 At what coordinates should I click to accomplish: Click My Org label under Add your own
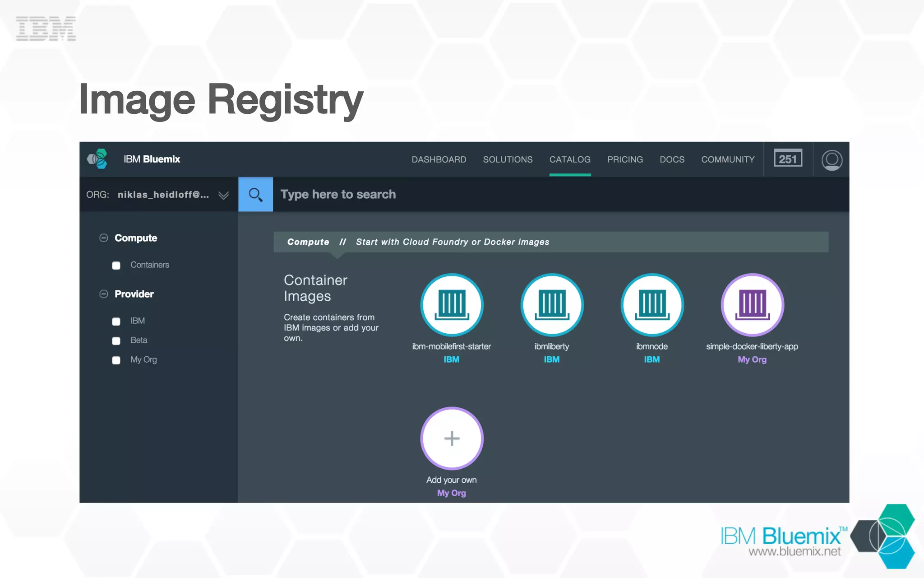[452, 493]
